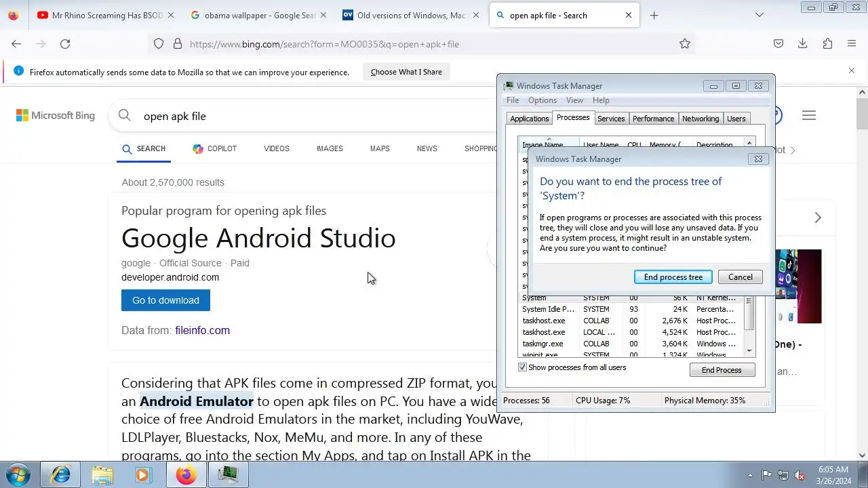Open Task Manager View menu
868x488 pixels.
click(574, 100)
